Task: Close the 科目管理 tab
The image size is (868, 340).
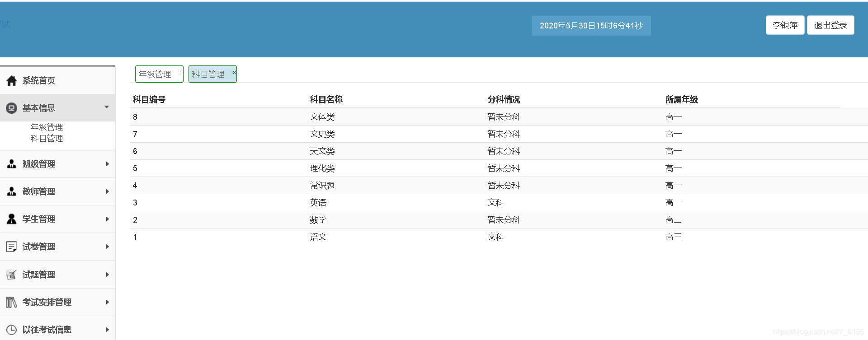Action: [x=234, y=72]
